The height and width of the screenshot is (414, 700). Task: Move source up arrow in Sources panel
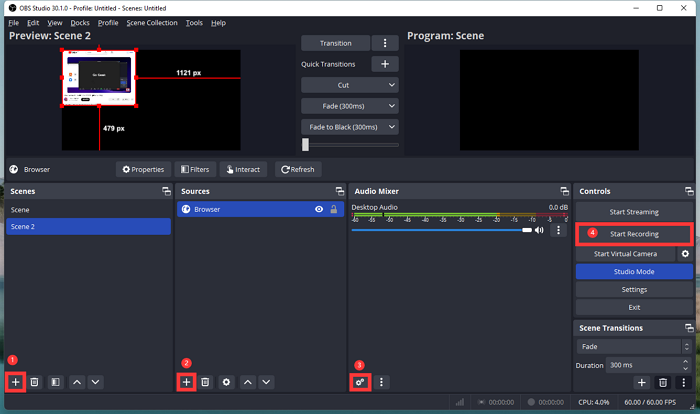[x=248, y=382]
